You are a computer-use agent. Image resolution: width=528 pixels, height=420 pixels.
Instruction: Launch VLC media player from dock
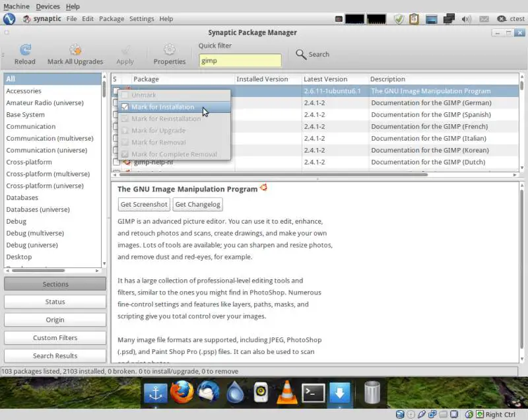[287, 392]
